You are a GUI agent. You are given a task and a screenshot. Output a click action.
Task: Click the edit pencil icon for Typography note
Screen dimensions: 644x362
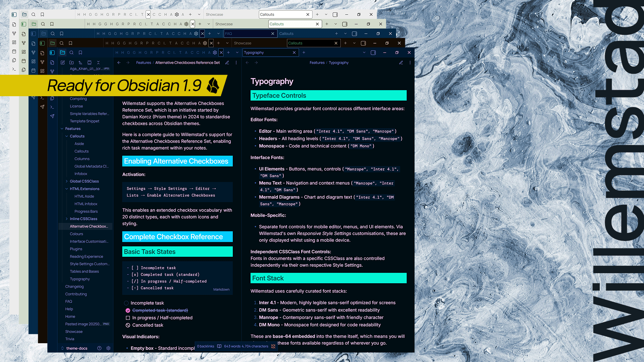[401, 63]
